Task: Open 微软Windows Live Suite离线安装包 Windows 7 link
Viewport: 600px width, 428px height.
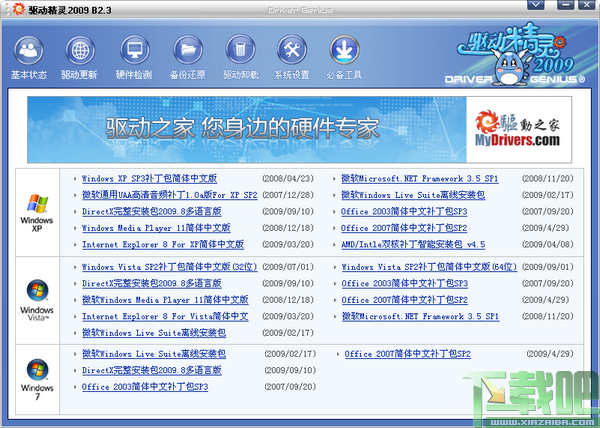Action: pyautogui.click(x=154, y=354)
